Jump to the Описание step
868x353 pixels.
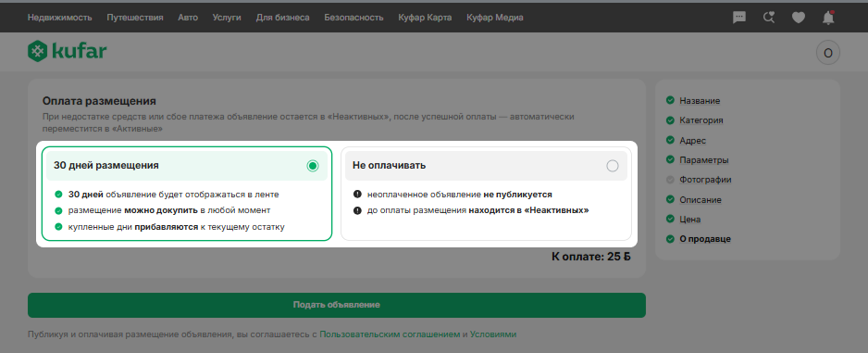coord(701,199)
